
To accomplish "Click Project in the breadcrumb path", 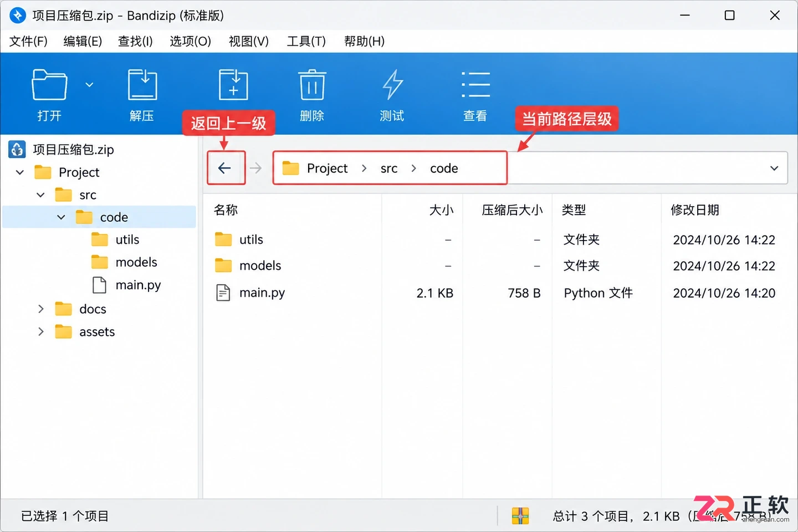I will point(328,168).
